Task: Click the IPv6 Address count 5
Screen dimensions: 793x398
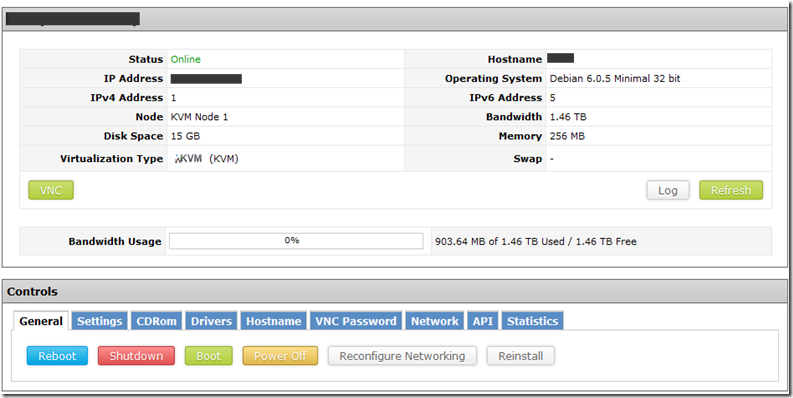Action: [x=552, y=98]
